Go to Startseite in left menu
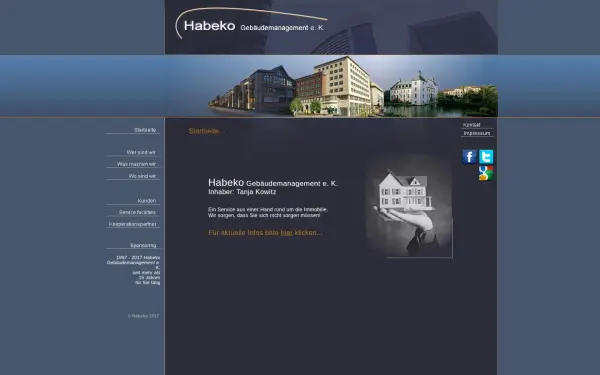Screen dimensions: 600x375 (145, 130)
